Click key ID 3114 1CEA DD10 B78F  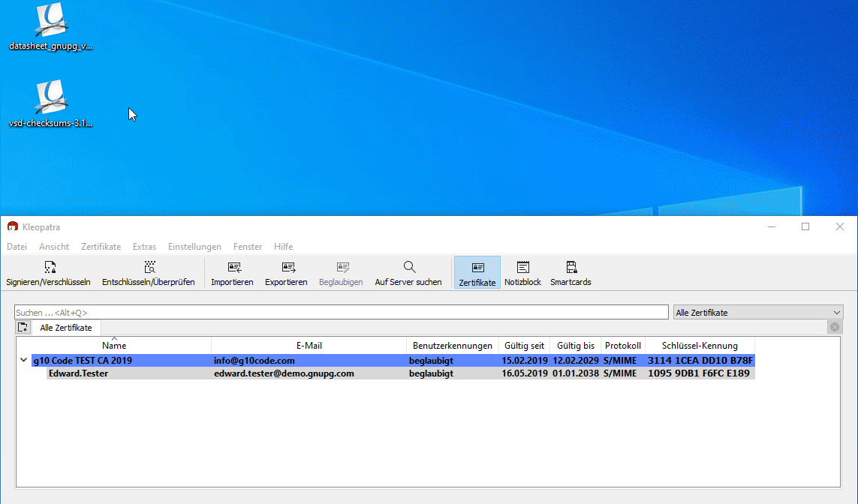coord(700,360)
